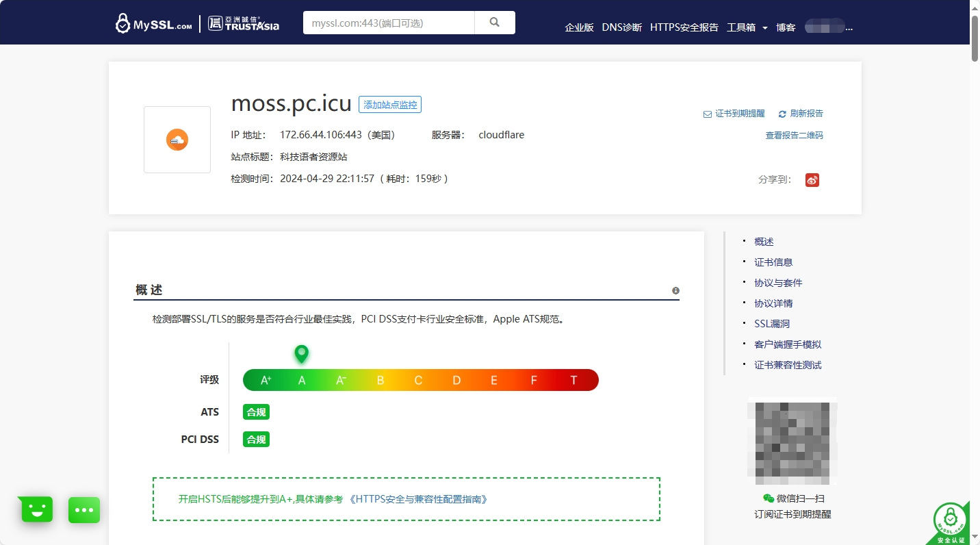Click the info icon beside 概述 heading

pos(675,291)
